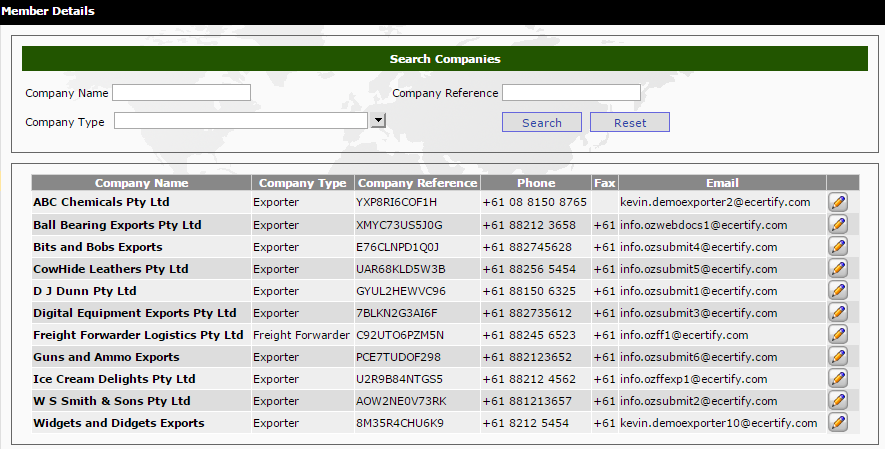
Task: Open the Company Type combo box field
Action: (242, 121)
